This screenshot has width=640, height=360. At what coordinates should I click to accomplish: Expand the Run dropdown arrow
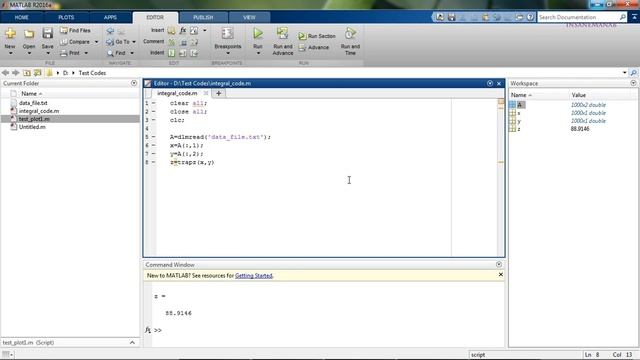tap(258, 53)
